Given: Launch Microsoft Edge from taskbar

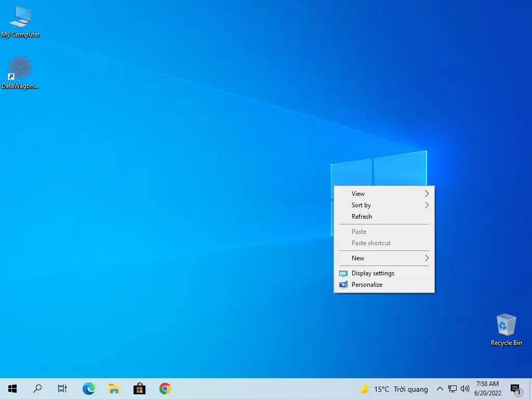Looking at the screenshot, I should pyautogui.click(x=88, y=389).
